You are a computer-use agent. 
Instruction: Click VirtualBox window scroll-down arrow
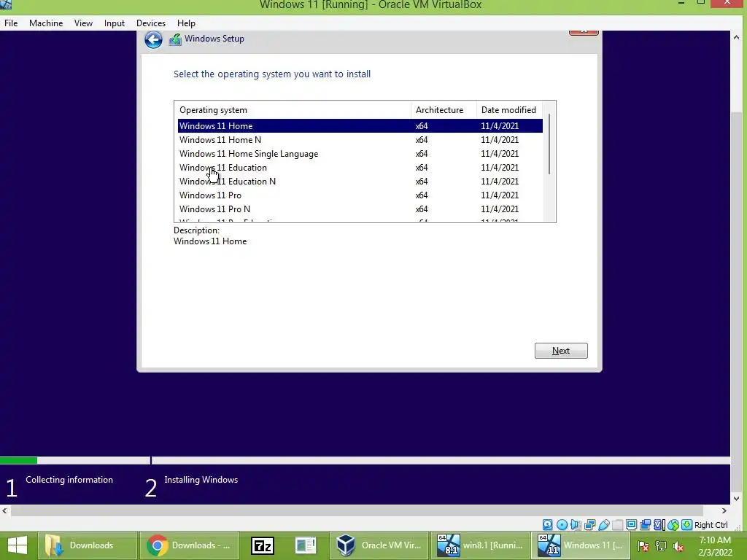(737, 499)
